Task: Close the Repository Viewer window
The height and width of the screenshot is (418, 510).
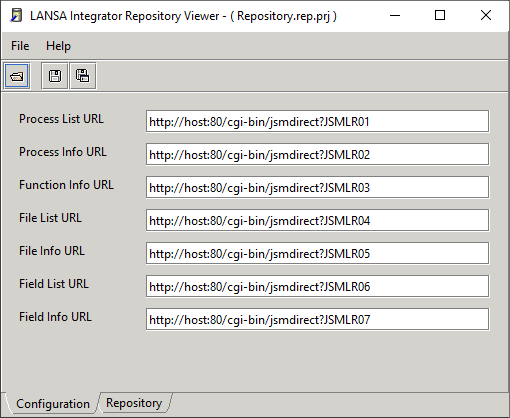Action: 486,16
